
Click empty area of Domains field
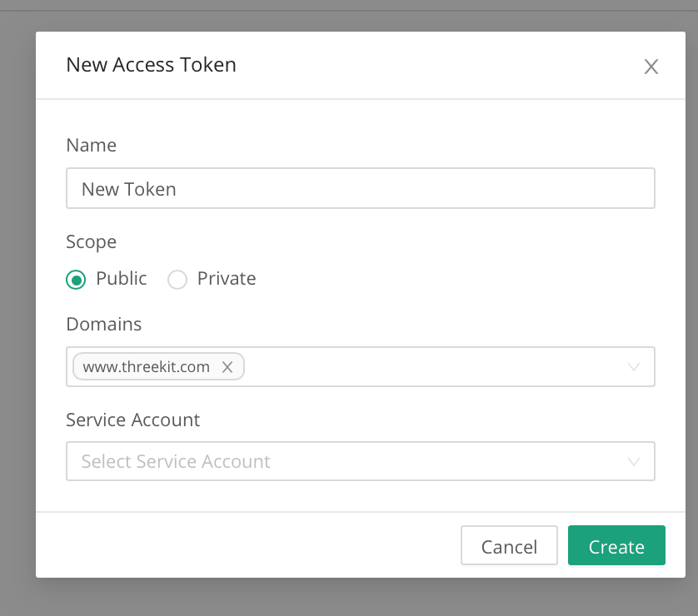(x=433, y=367)
